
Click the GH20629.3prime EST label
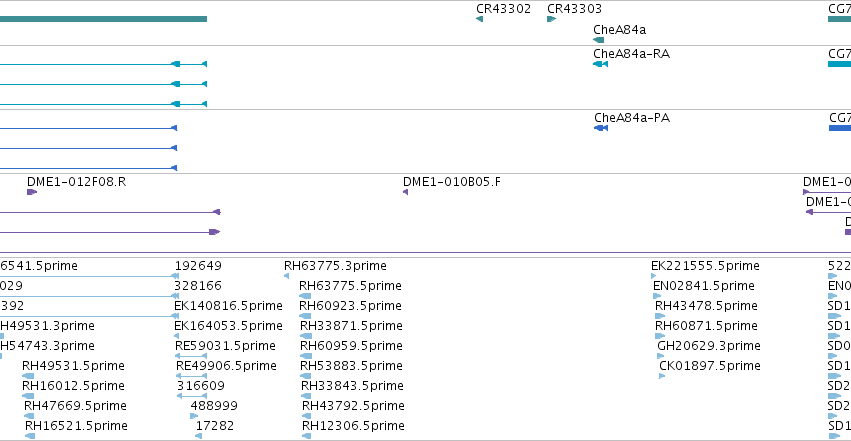(x=709, y=346)
